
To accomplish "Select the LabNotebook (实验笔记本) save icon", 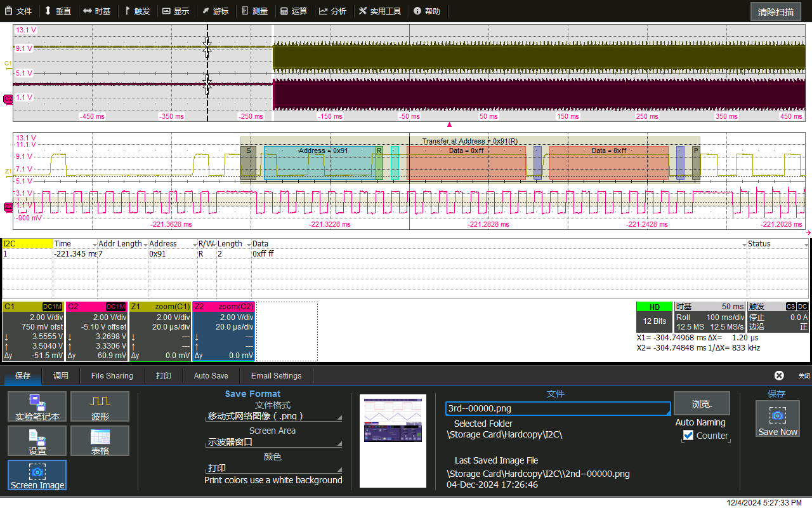I will point(37,408).
